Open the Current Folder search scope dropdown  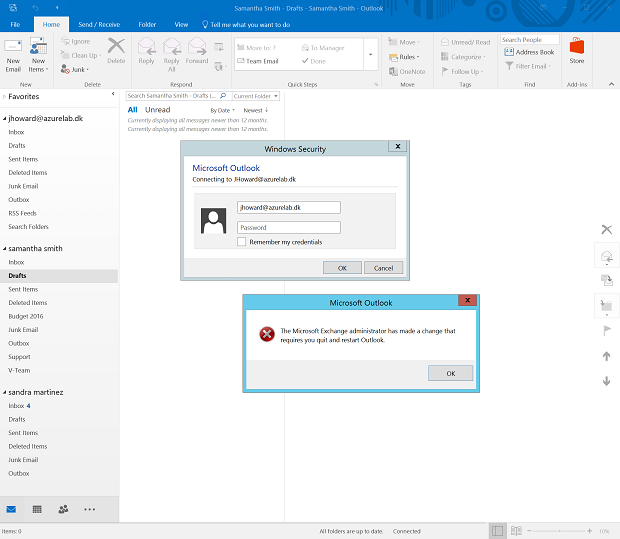256,96
